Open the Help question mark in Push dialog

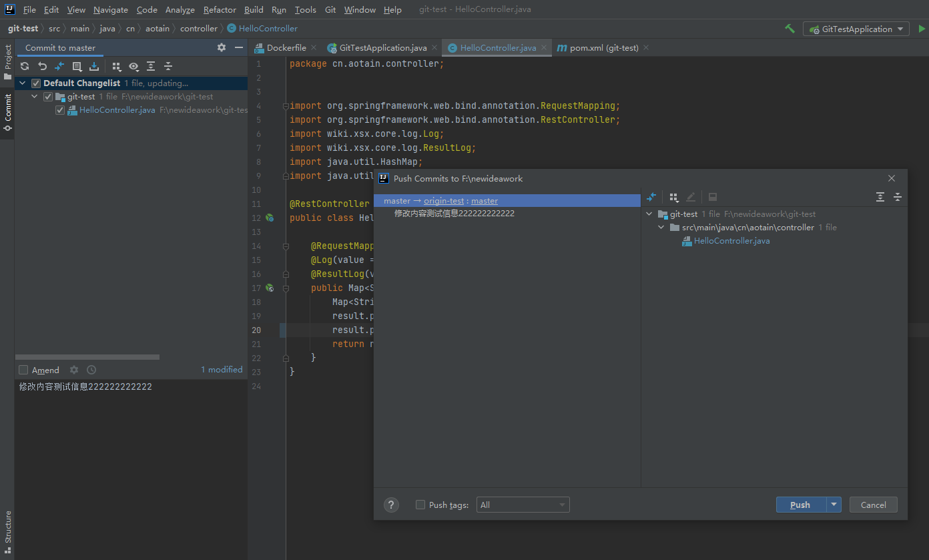tap(391, 505)
